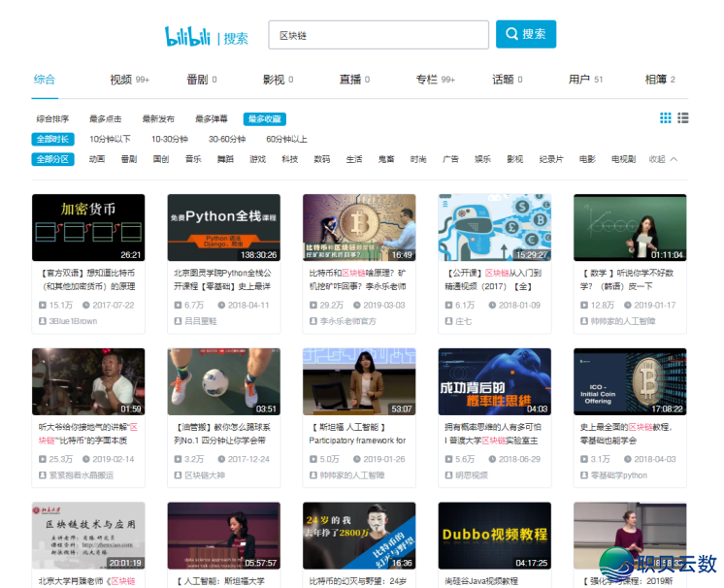The height and width of the screenshot is (588, 724).
Task: Click into the search input field
Action: tap(378, 35)
